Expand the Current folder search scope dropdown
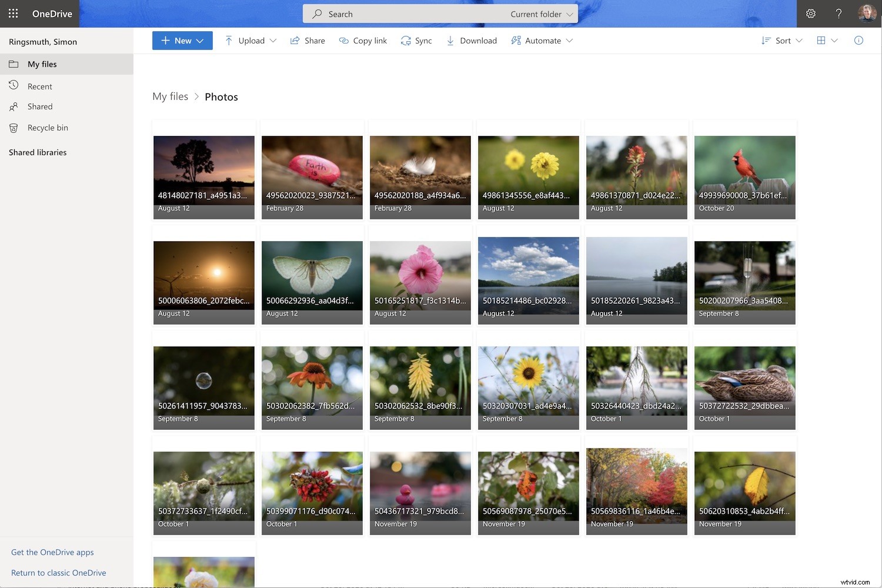 pyautogui.click(x=542, y=14)
